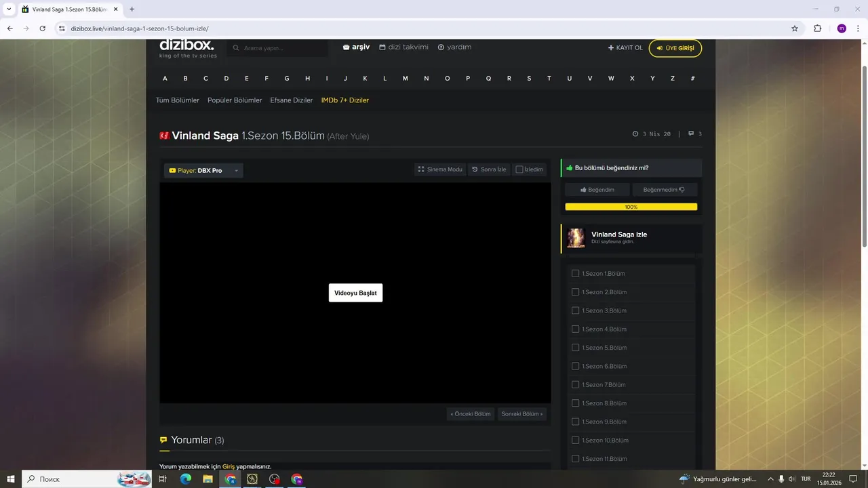Open the Popüler Bölümler tab

[x=235, y=100]
